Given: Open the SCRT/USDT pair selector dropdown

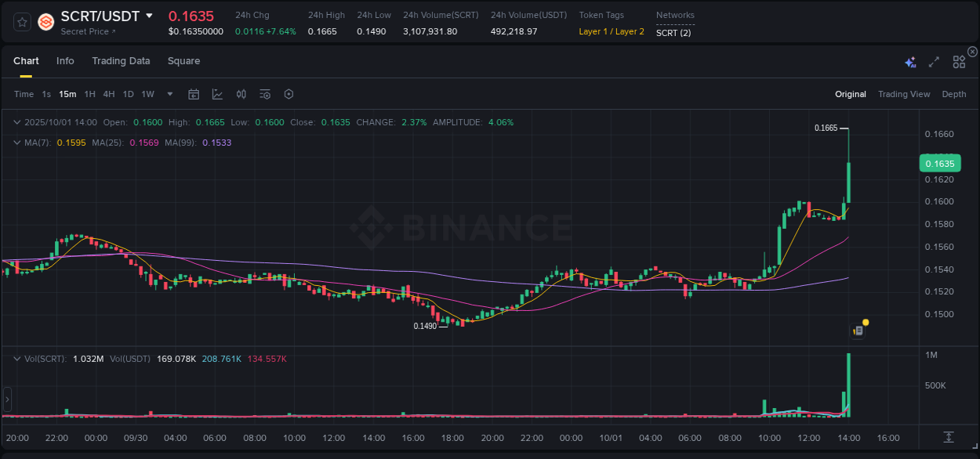Looking at the screenshot, I should 149,15.
